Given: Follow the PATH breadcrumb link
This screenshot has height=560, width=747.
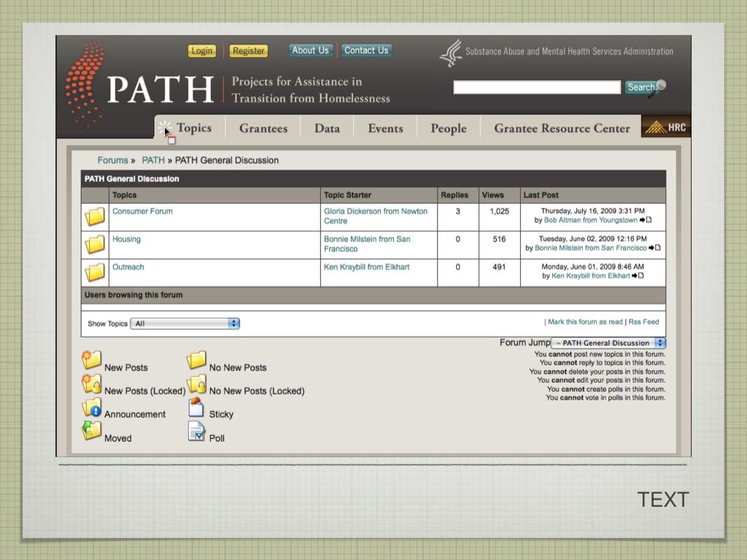Looking at the screenshot, I should 153,160.
